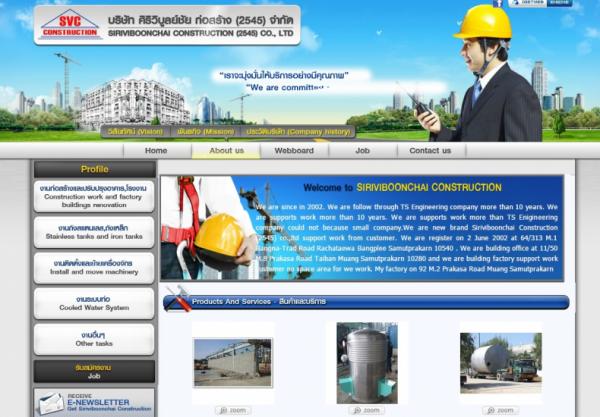The height and width of the screenshot is (417, 600).
Task: View the factory building product thumbnail
Action: coord(233,363)
